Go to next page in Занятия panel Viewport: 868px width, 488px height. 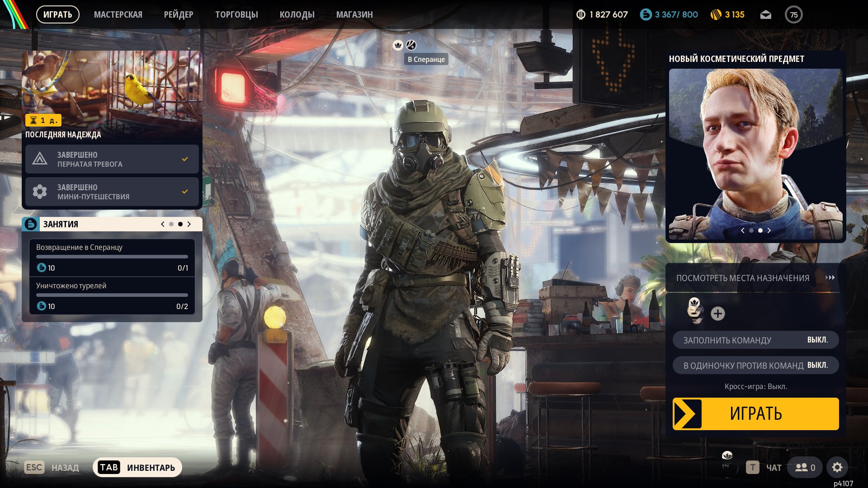point(189,224)
